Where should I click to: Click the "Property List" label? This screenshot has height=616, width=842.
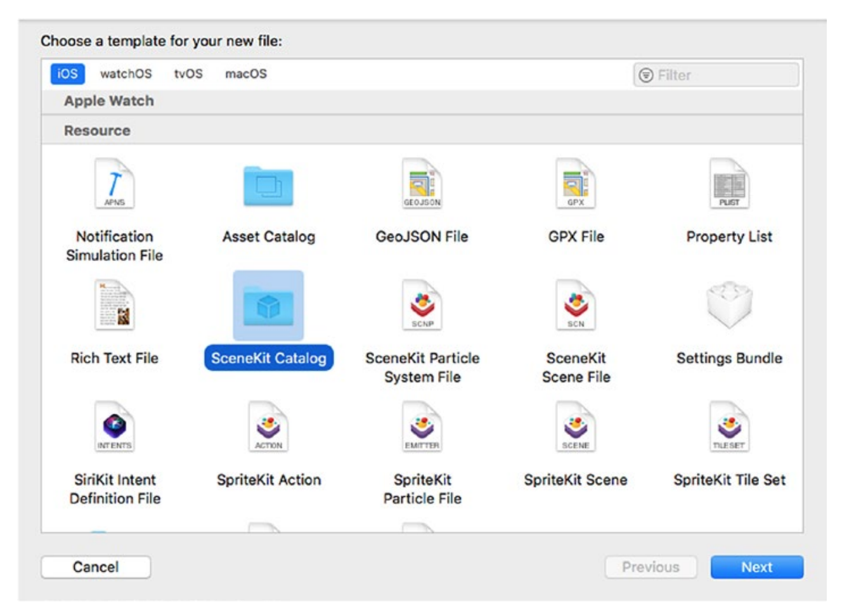(x=729, y=236)
